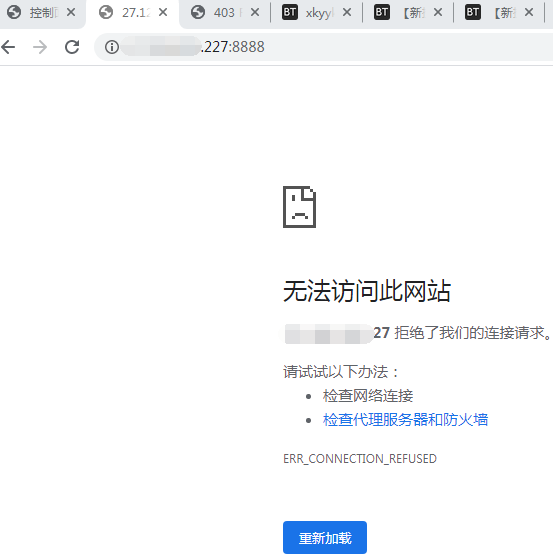This screenshot has height=557, width=553.
Task: Close the 27.12 tab
Action: [163, 12]
